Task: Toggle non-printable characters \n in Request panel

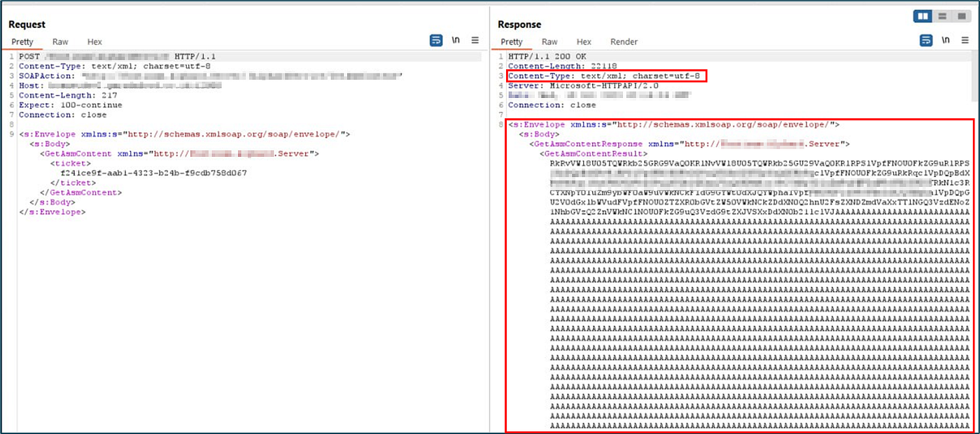Action: (456, 41)
